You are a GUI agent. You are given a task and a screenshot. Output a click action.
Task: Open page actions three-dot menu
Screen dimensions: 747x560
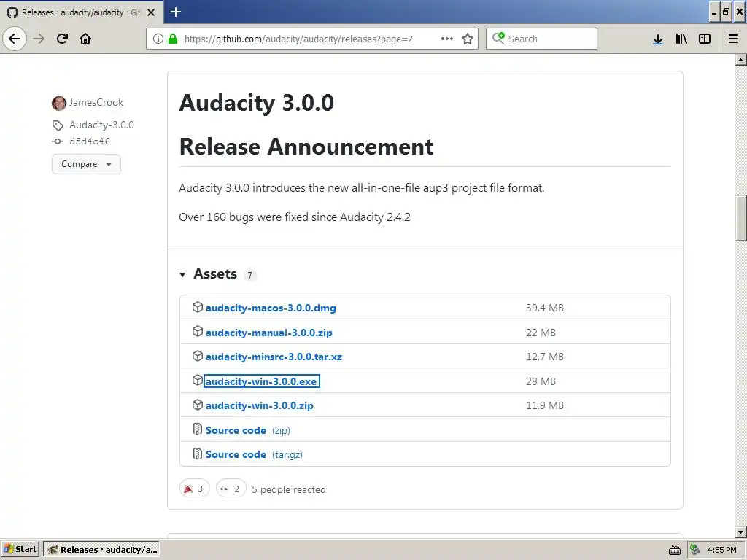click(447, 39)
